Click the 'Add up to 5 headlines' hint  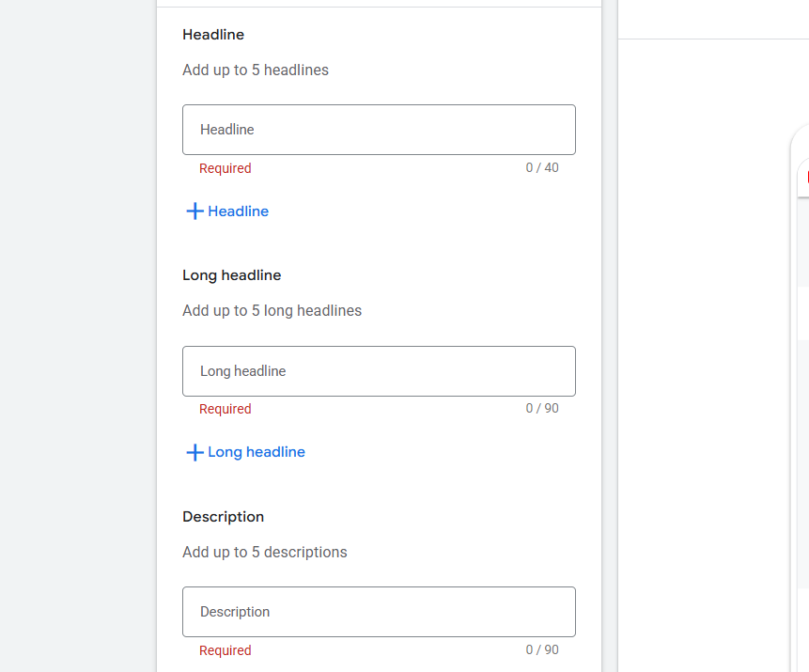tap(256, 70)
